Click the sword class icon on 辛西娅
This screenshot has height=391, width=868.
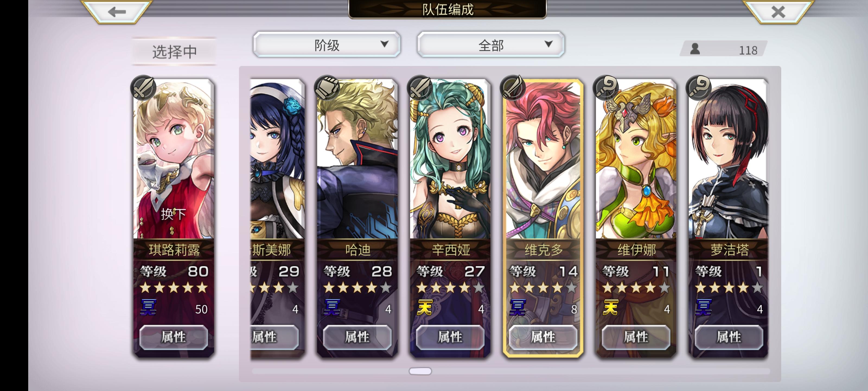pos(420,88)
